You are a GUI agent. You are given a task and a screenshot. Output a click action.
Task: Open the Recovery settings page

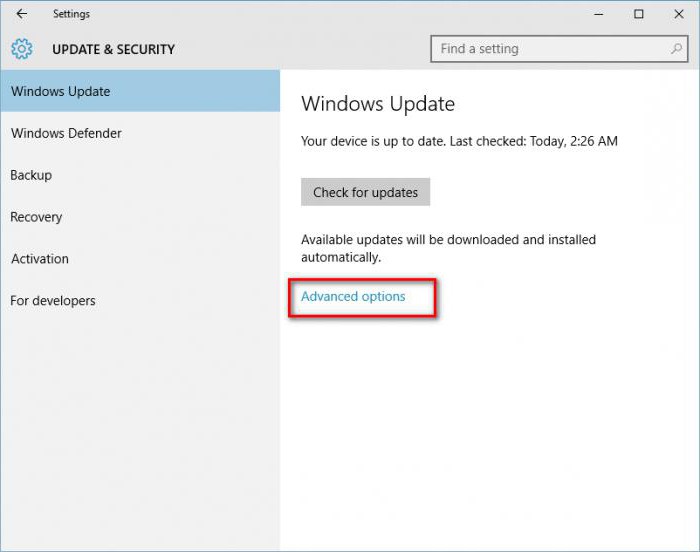36,217
